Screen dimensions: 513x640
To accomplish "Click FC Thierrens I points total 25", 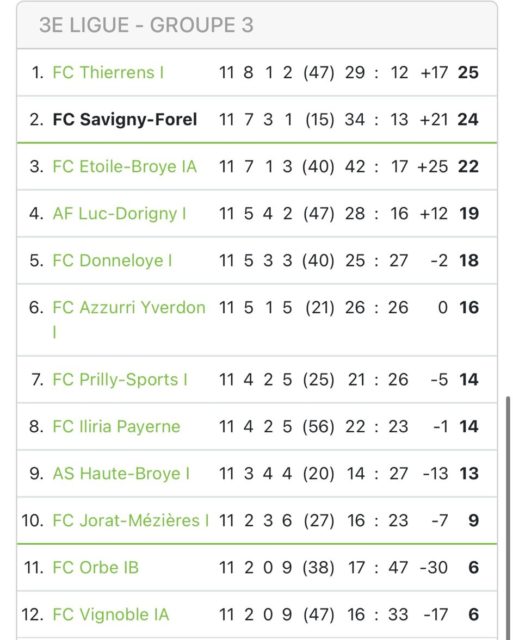I will 468,73.
